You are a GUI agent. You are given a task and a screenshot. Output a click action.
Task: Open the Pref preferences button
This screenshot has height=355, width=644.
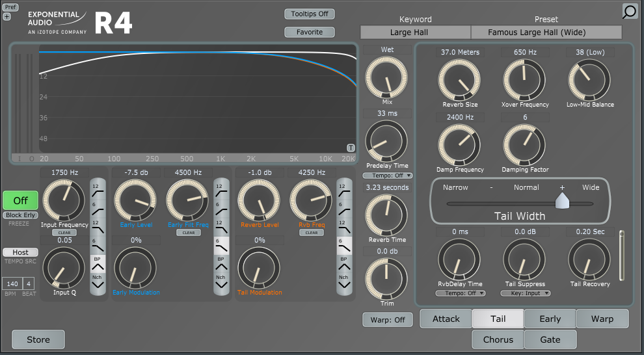coord(11,7)
